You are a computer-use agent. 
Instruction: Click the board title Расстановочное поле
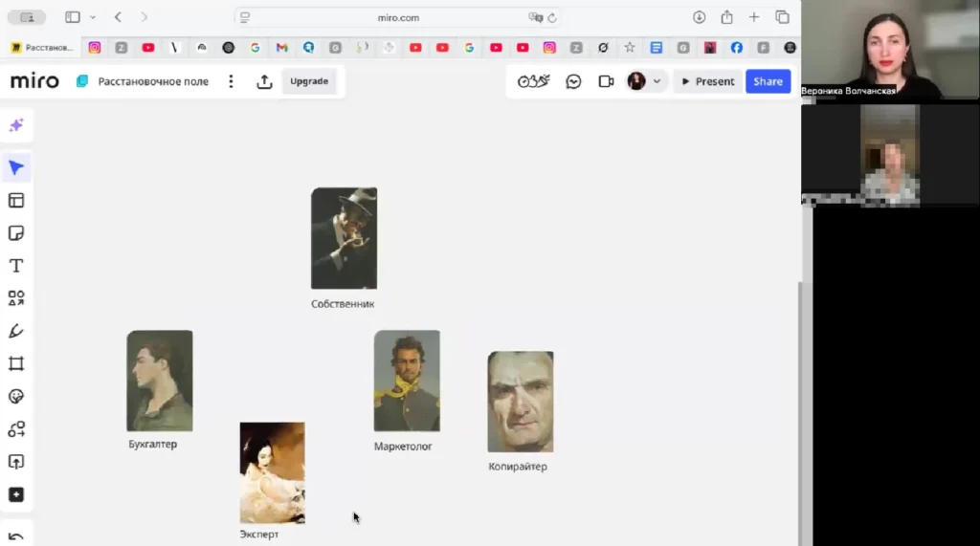pyautogui.click(x=153, y=81)
